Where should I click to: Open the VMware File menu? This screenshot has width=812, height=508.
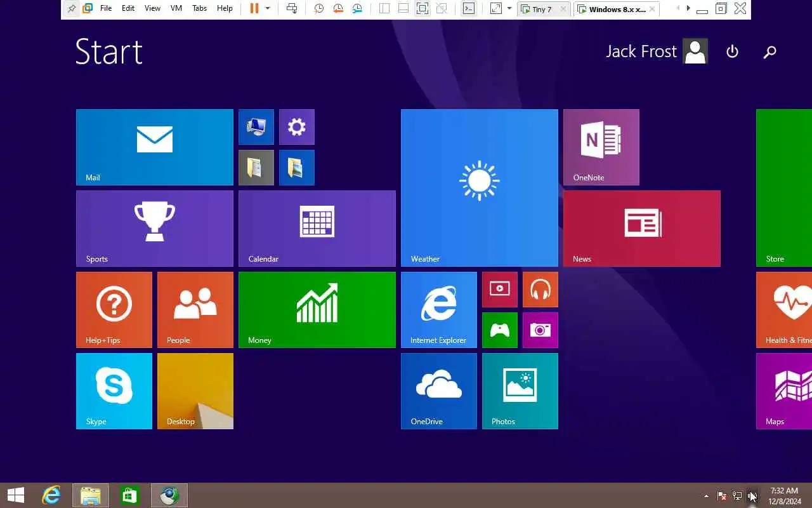point(106,8)
